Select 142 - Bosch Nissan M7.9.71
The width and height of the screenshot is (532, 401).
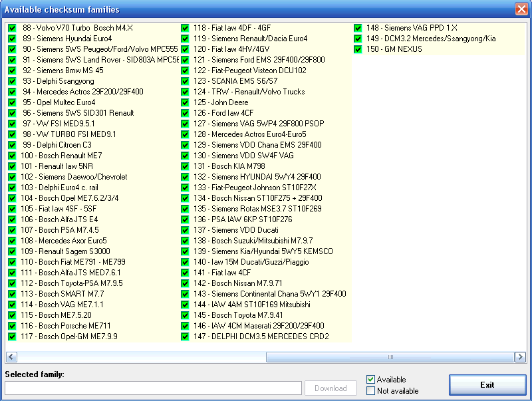coord(238,283)
